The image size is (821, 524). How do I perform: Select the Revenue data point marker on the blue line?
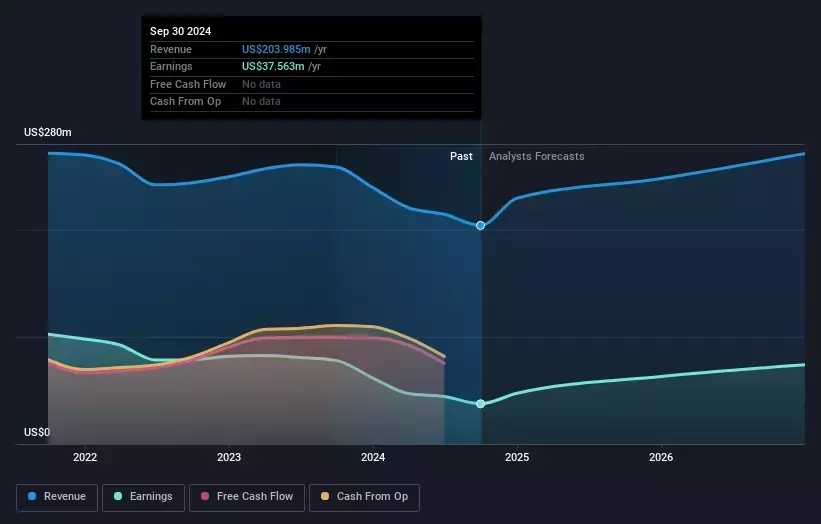pyautogui.click(x=481, y=226)
